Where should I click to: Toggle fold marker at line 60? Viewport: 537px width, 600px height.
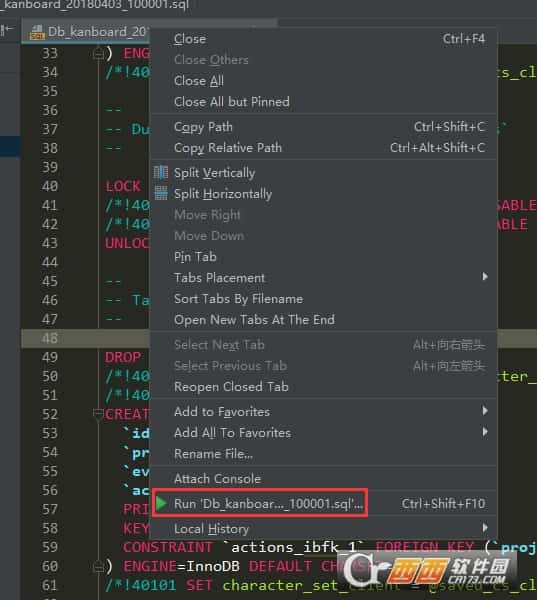[x=98, y=567]
